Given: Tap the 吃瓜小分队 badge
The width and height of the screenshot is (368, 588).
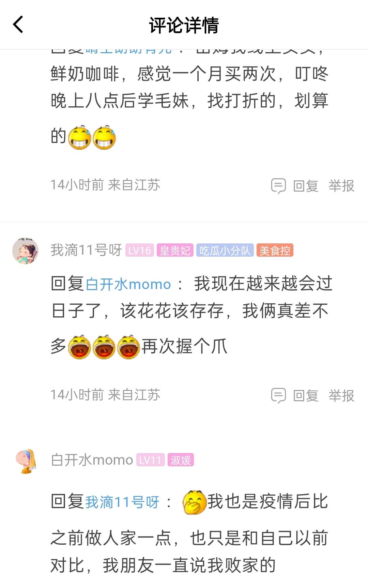Looking at the screenshot, I should point(225,251).
